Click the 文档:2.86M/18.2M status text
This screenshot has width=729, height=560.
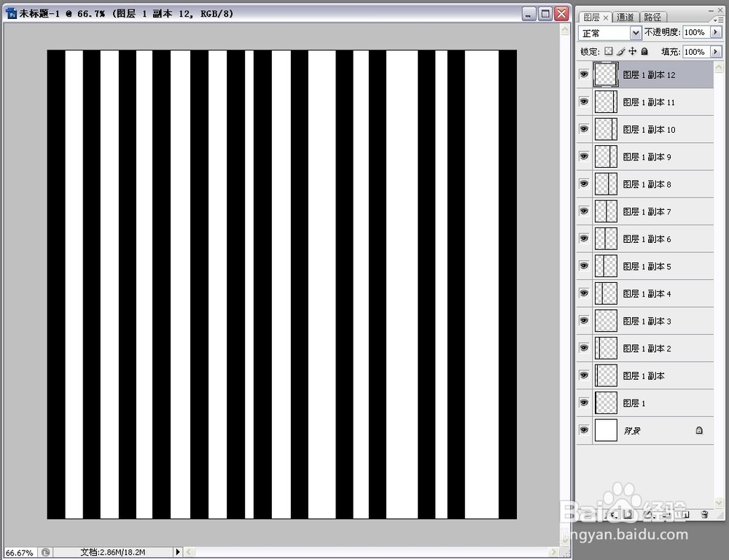[113, 552]
